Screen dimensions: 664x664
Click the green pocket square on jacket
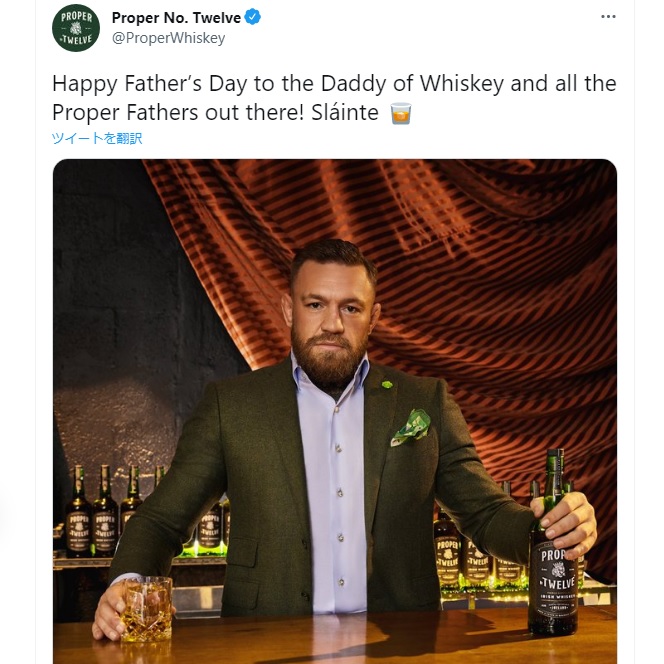pyautogui.click(x=411, y=426)
